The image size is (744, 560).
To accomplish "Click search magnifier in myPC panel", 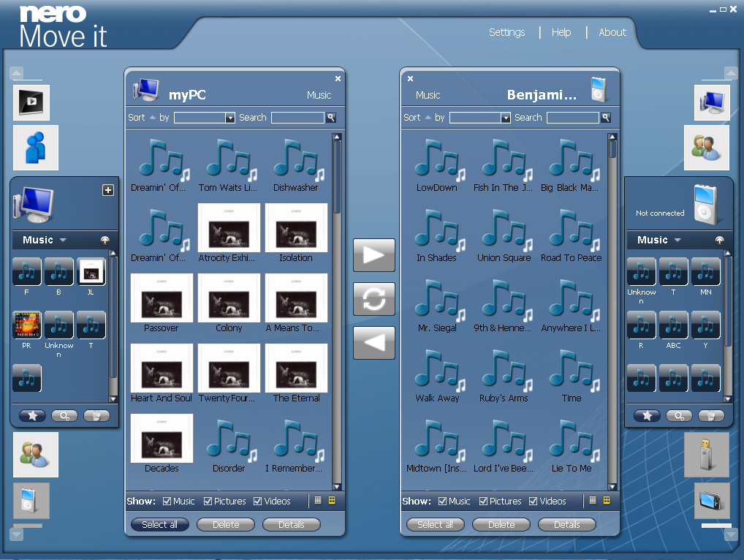I will coord(331,118).
